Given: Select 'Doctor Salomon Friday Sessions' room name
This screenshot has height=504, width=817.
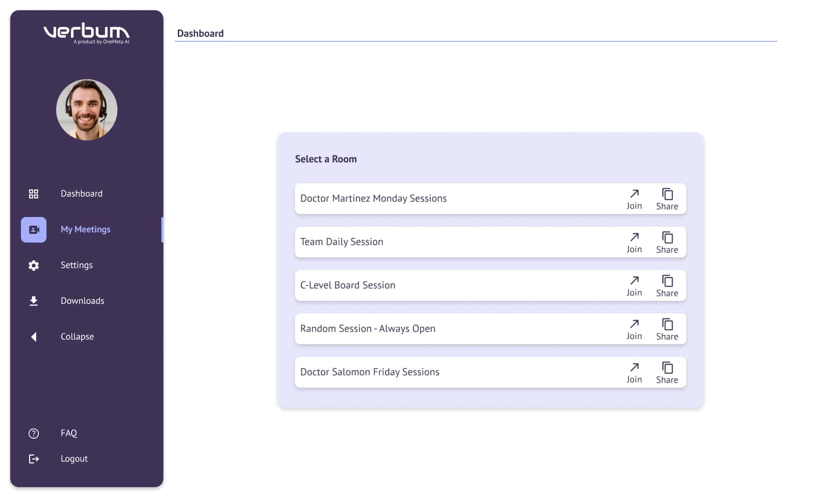Looking at the screenshot, I should coord(370,372).
